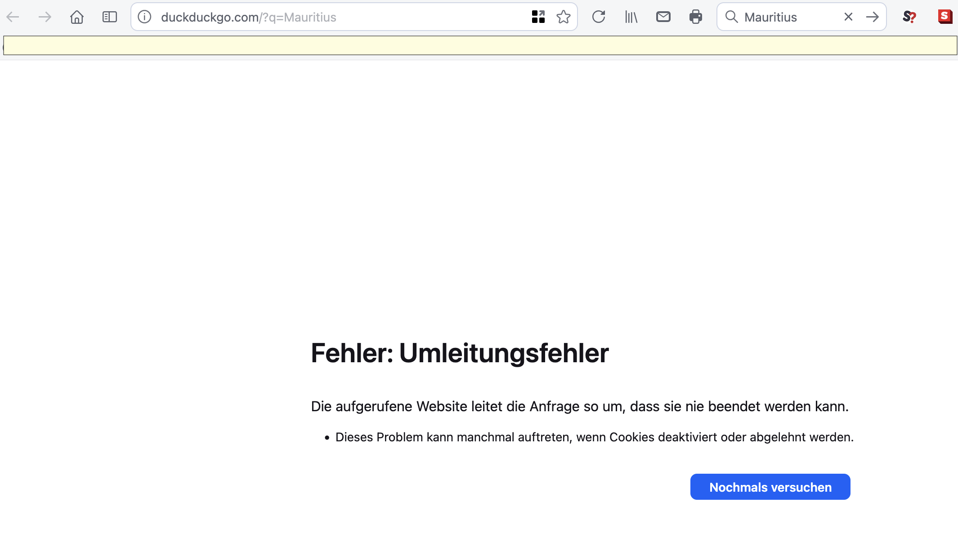Open the S question mark extension

tap(909, 17)
